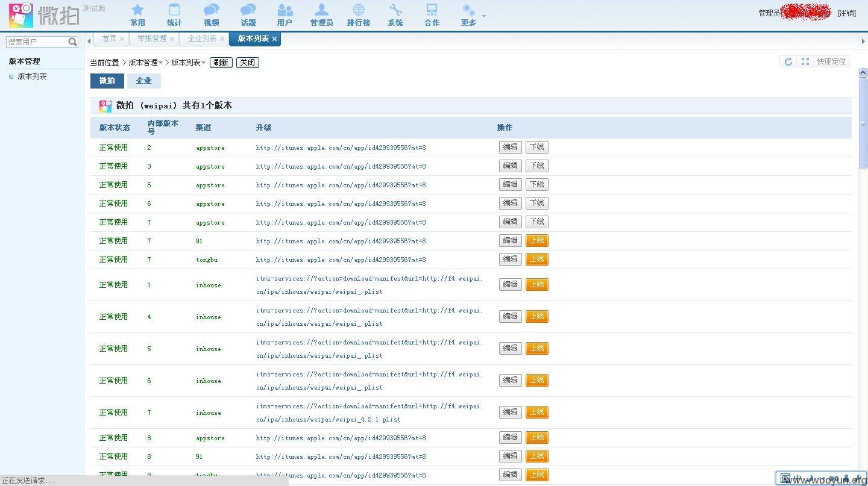Click 上线 for version 7 channel 91
This screenshot has height=486, width=868.
[x=537, y=240]
